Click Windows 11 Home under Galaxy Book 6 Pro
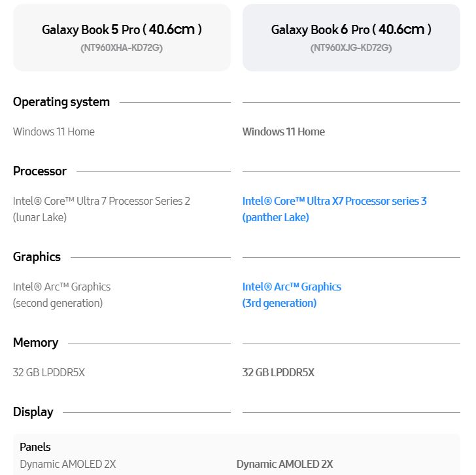 [x=283, y=132]
